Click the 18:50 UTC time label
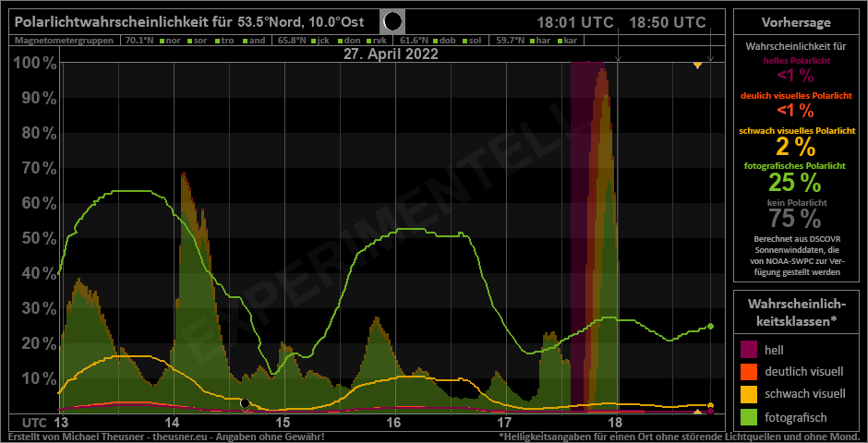The height and width of the screenshot is (443, 868). pyautogui.click(x=667, y=22)
